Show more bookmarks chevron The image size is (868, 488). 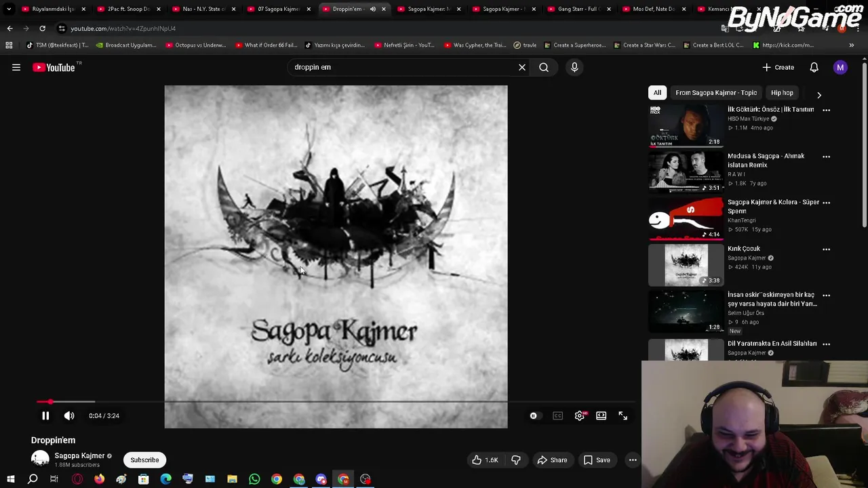[x=852, y=45]
